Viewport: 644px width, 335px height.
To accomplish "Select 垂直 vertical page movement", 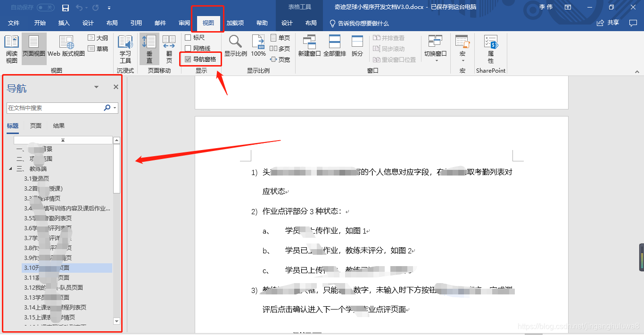I will coord(149,50).
